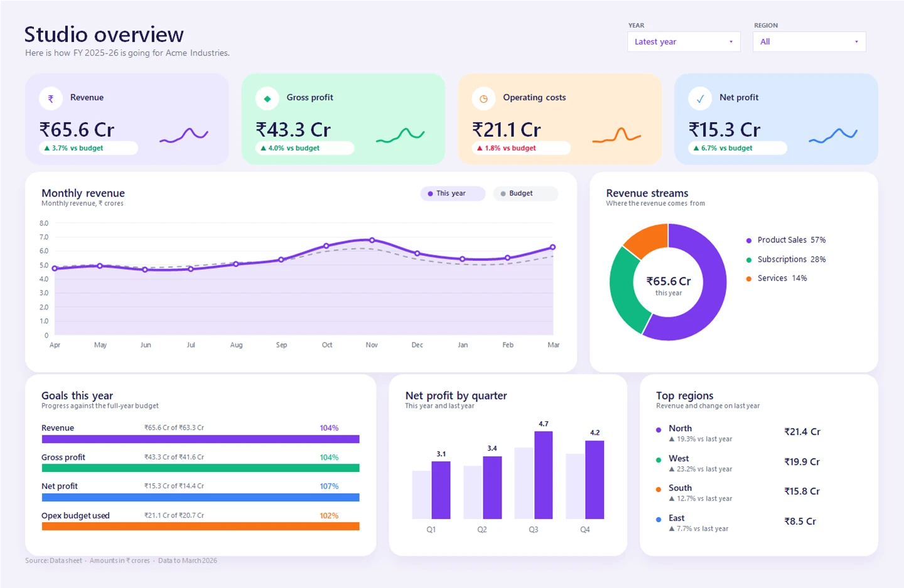
Task: Click the ₹8.5 Cr East revenue value
Action: tap(800, 521)
